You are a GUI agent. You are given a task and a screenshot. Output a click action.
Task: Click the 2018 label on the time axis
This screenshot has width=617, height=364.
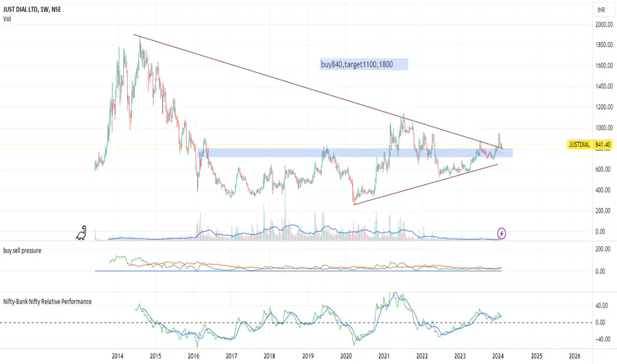point(269,356)
